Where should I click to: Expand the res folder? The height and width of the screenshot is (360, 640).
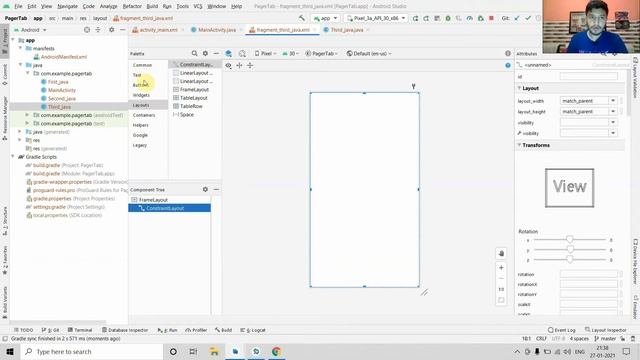point(20,140)
